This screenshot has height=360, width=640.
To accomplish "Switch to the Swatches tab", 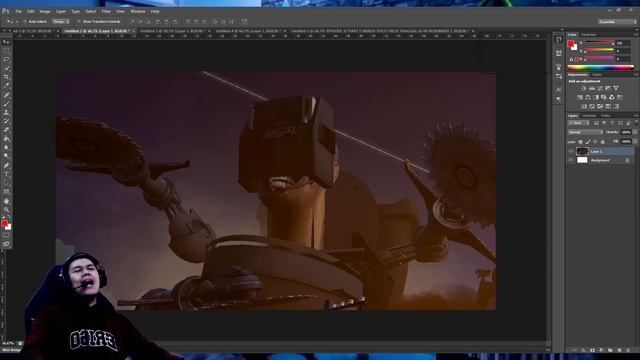I will [589, 35].
